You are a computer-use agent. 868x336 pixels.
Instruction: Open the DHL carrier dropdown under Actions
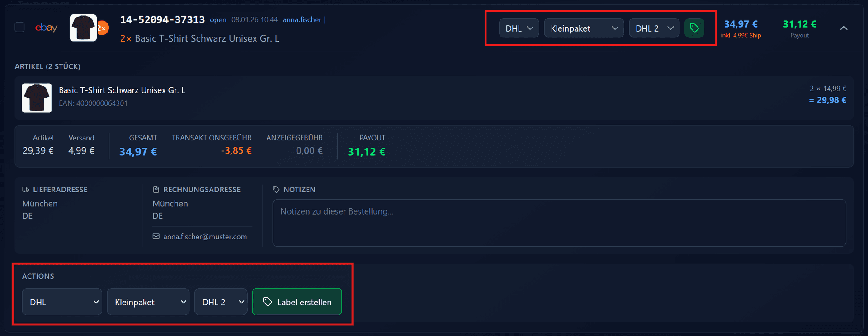coord(62,302)
